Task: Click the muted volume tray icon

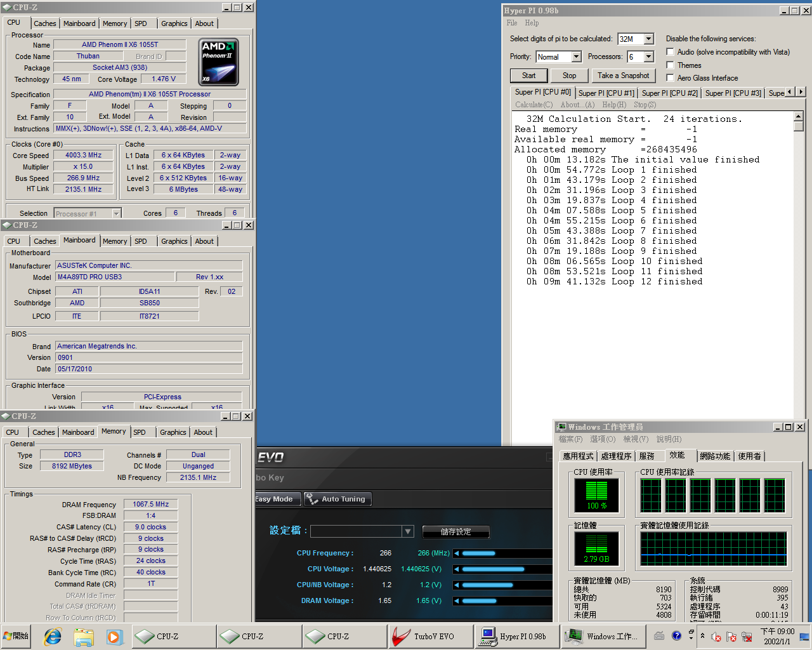Action: point(716,637)
